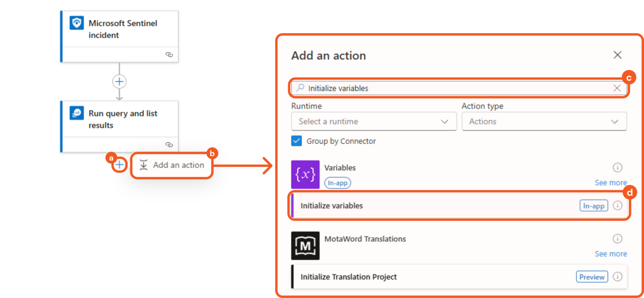This screenshot has height=298, width=644.
Task: Uncheck the Group by Connector checkbox
Action: coord(297,141)
